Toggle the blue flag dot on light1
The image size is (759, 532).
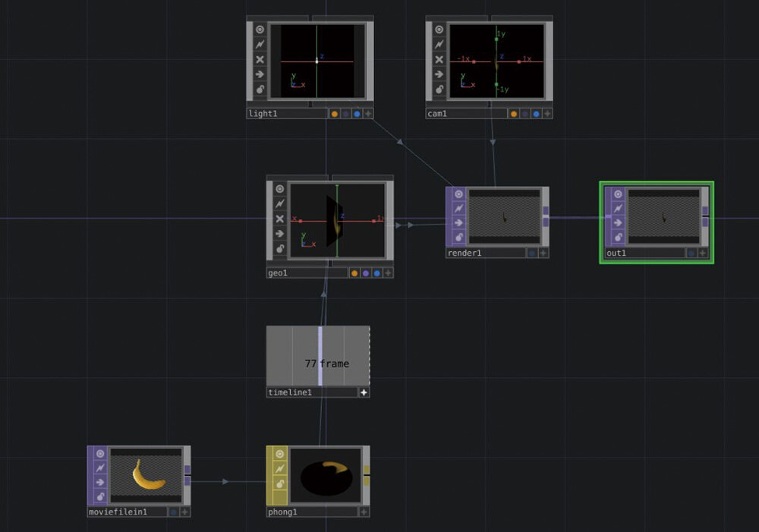click(357, 114)
